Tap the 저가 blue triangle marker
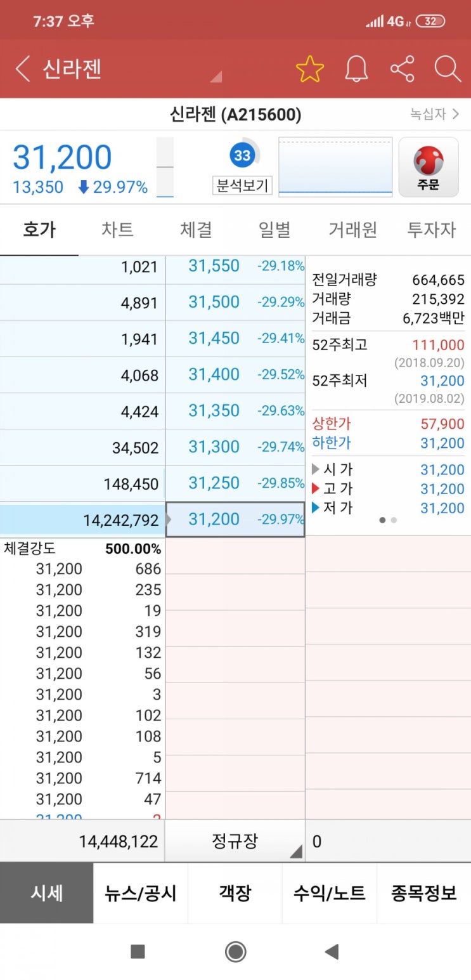471x980 pixels. coord(316,508)
